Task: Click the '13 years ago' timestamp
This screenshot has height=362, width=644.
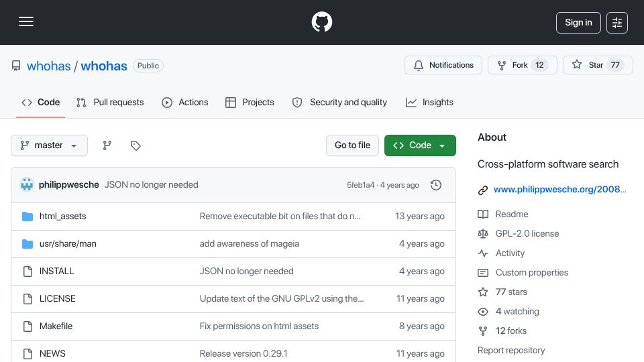Action: (420, 217)
